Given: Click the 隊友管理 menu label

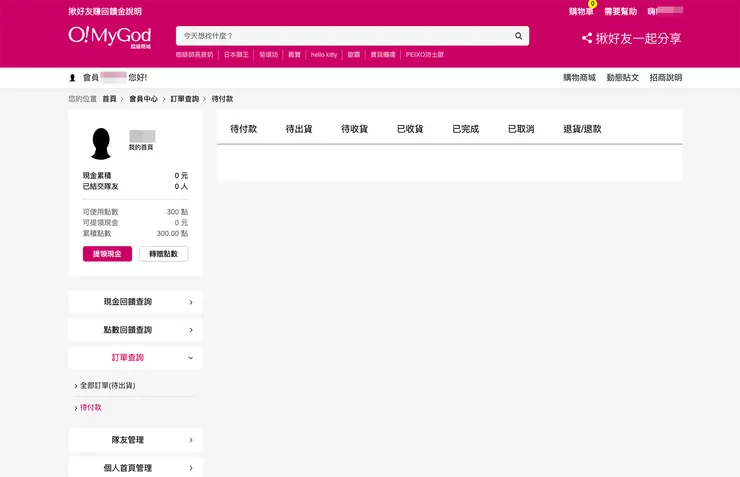Looking at the screenshot, I should 128,440.
